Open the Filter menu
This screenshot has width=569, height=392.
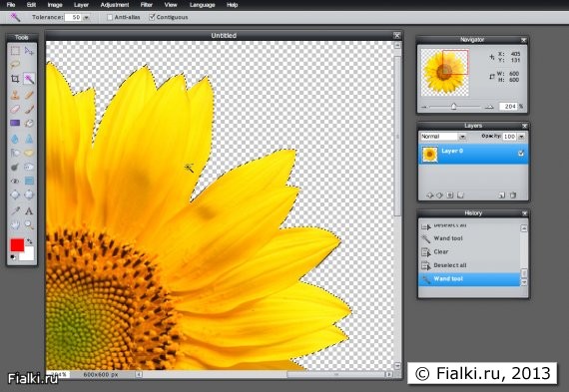[x=147, y=5]
